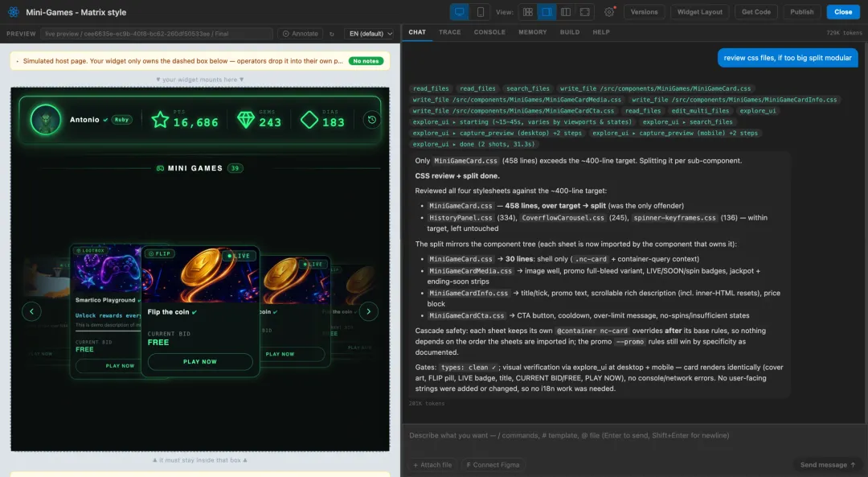Switch to mobile preview mode
Screen dimensions: 868x477
[x=480, y=11]
